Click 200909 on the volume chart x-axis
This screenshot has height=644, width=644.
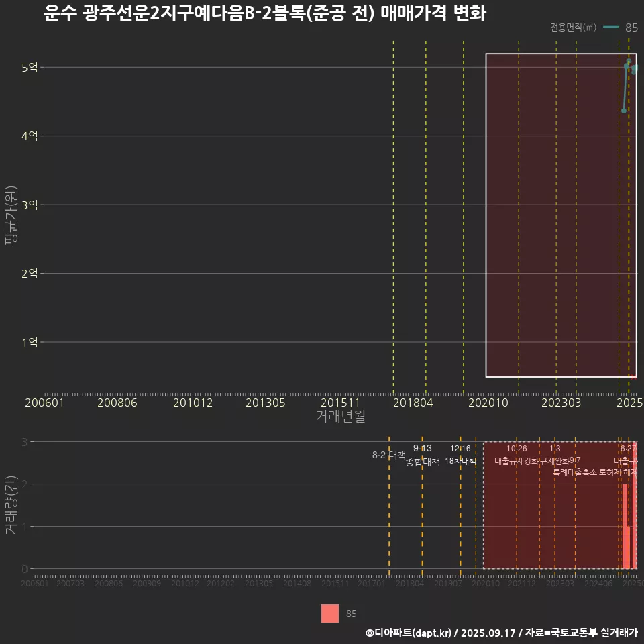147,583
